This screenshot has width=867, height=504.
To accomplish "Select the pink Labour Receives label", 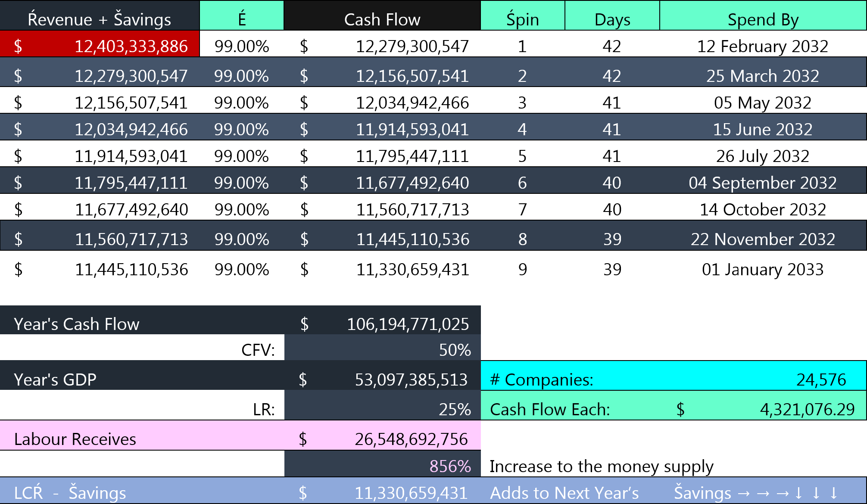I will click(75, 439).
